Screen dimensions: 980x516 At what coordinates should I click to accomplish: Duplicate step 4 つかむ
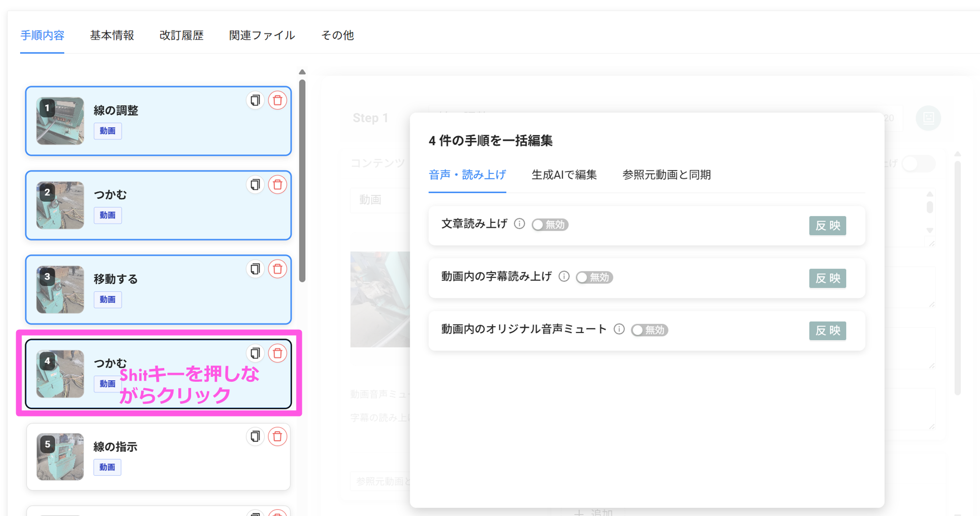tap(255, 353)
